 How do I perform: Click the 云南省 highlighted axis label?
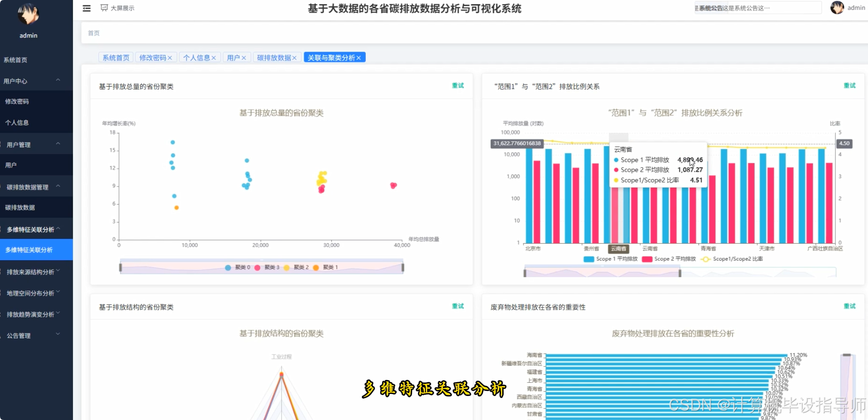[x=619, y=249]
